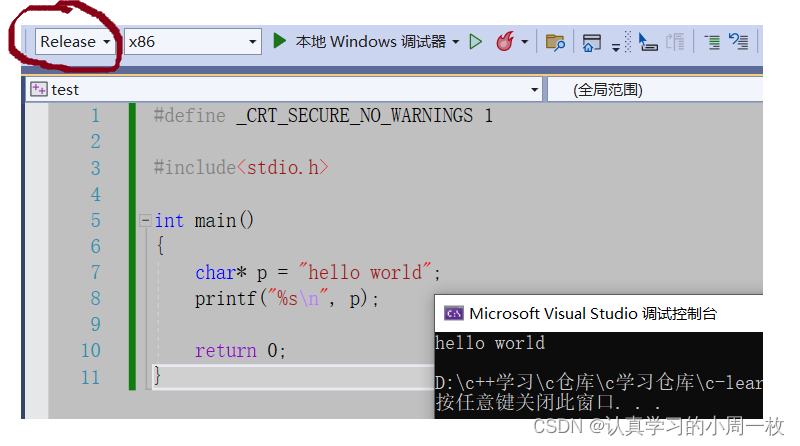
Task: Click the 本地 Windows 调试器 button label
Action: [x=370, y=41]
